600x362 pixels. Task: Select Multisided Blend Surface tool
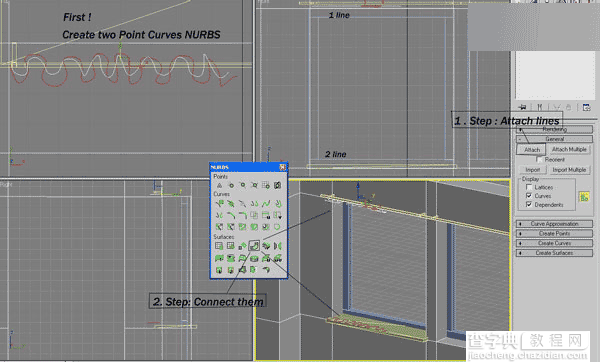click(243, 270)
